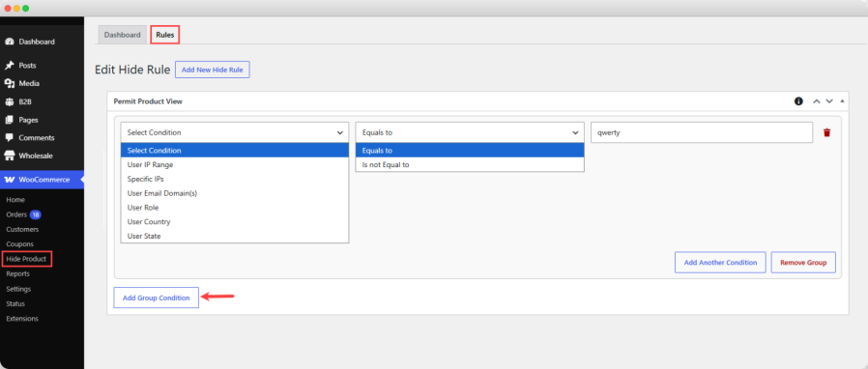Move the panel up with up chevron
Image resolution: width=868 pixels, height=369 pixels.
(x=816, y=101)
